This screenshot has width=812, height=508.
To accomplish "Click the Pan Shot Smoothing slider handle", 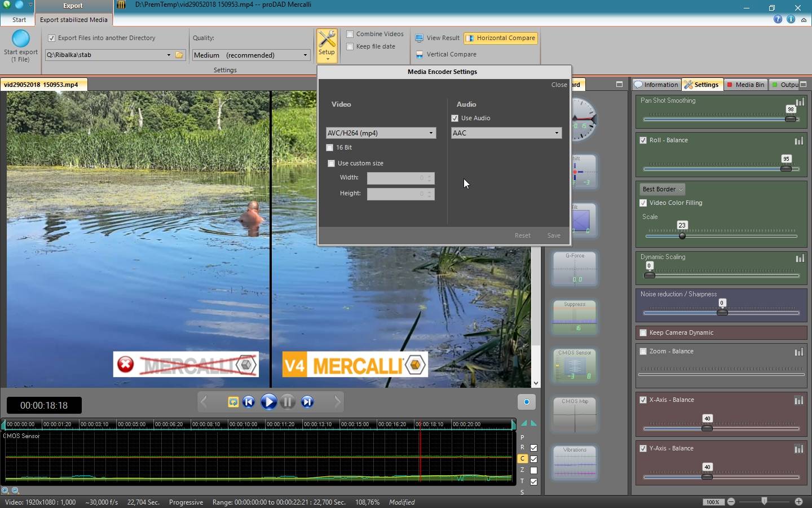I will (x=790, y=119).
